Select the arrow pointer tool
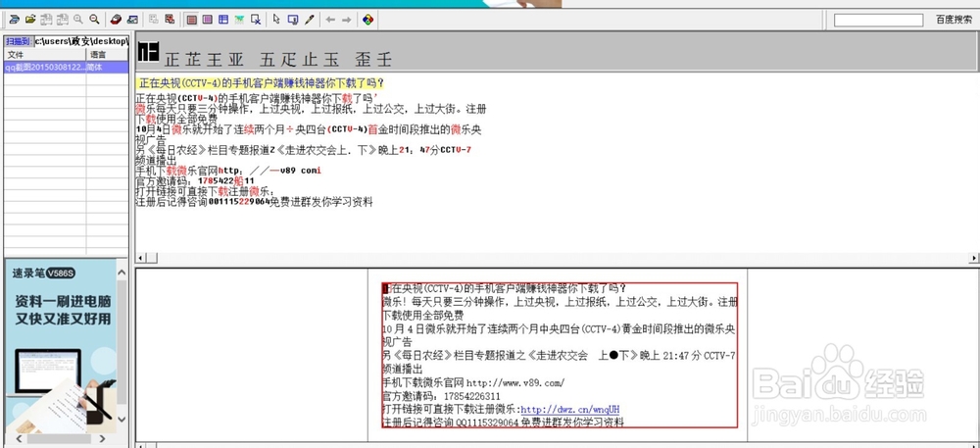 tap(276, 20)
